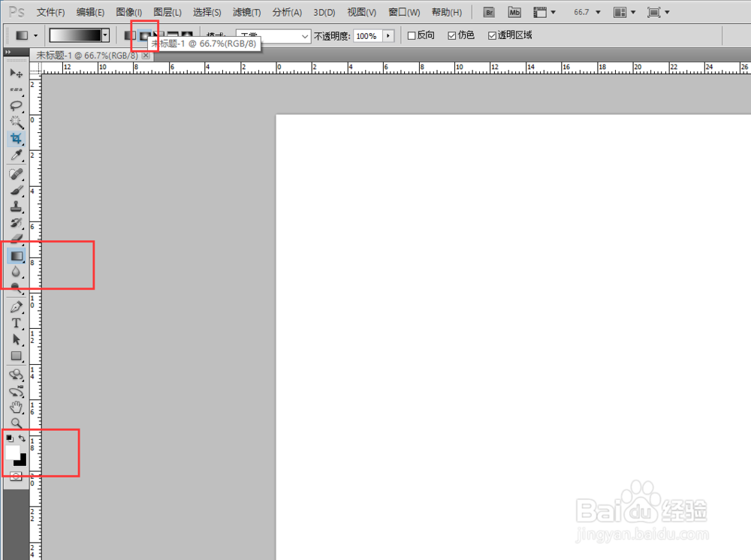751x560 pixels.
Task: Activate the Zoom tool
Action: [x=17, y=423]
